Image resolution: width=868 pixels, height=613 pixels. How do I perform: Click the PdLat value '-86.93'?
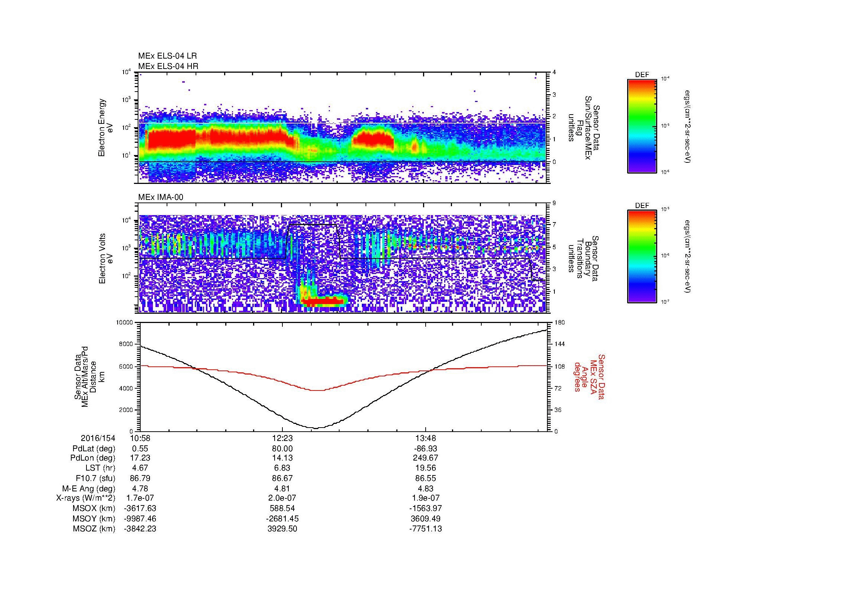[426, 448]
